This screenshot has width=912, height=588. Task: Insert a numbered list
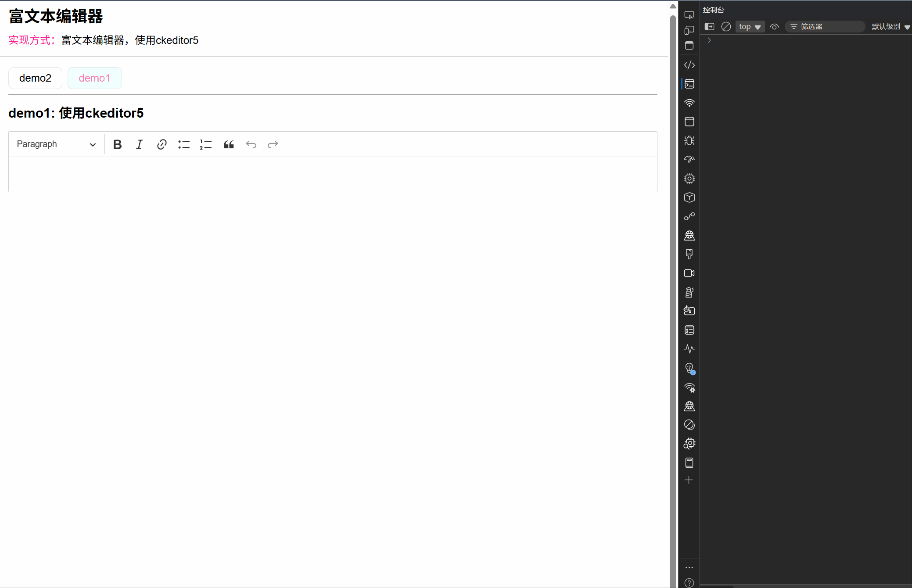(206, 144)
